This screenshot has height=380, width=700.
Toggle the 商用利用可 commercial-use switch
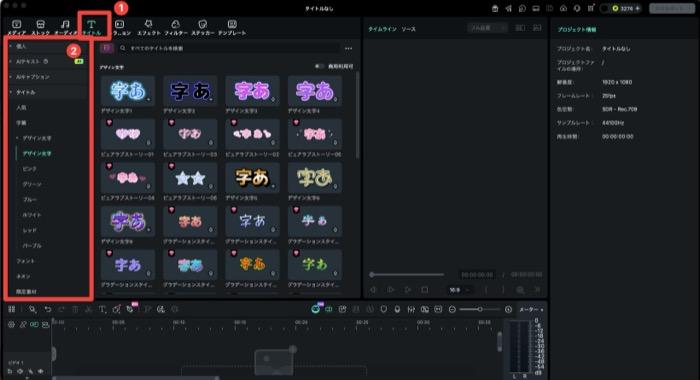pos(319,67)
